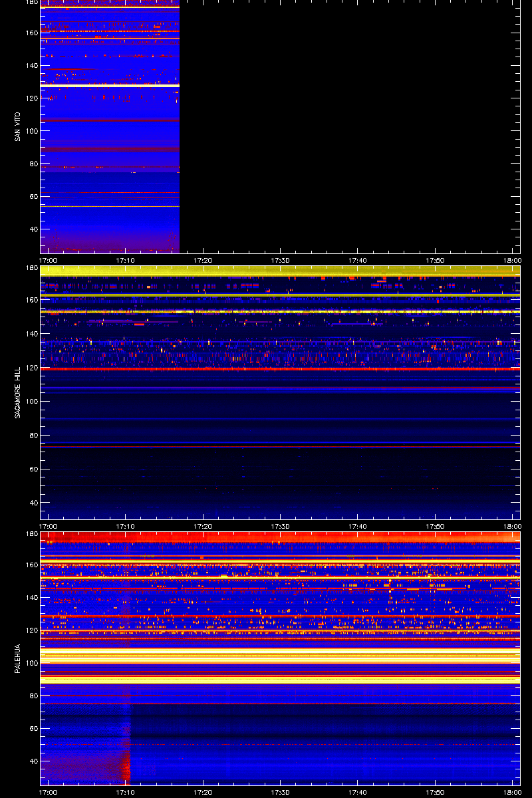This screenshot has width=532, height=798.
Task: Click 18:00 under the San Vito panel
Action: click(x=513, y=261)
